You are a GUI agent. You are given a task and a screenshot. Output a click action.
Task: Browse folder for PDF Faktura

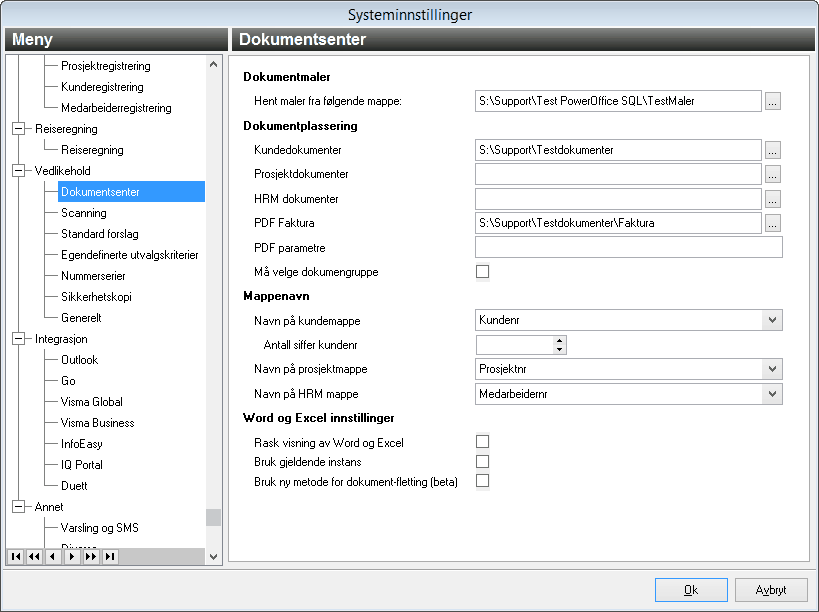click(773, 223)
